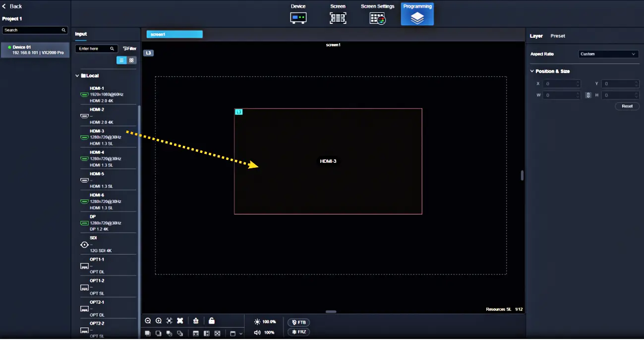Viewport: 644px width, 340px height.
Task: Click the layer lock padlock icon
Action: pyautogui.click(x=212, y=321)
